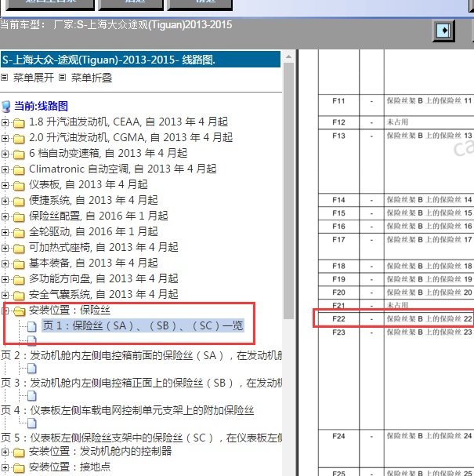474x476 pixels.
Task: Click open folder icon for 安装位置:保险丝
Action: [20, 311]
